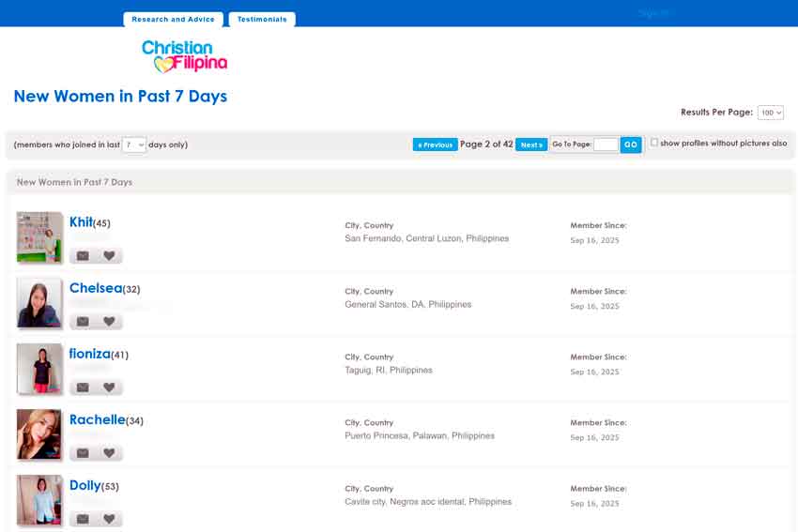Image resolution: width=798 pixels, height=532 pixels.
Task: Favorite Chelsea with the heart icon
Action: (x=109, y=322)
